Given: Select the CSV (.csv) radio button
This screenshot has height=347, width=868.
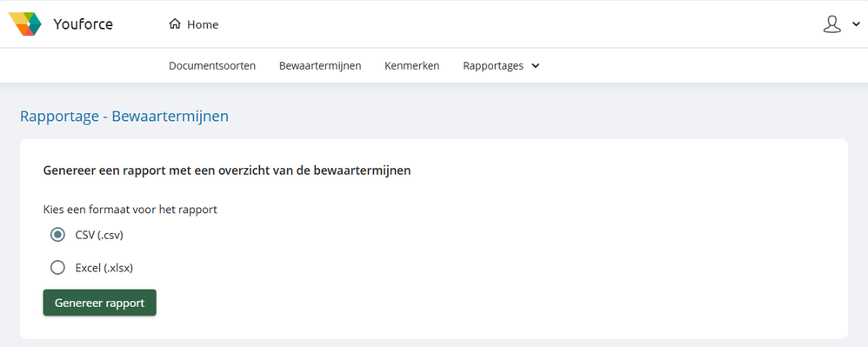Looking at the screenshot, I should 57,235.
